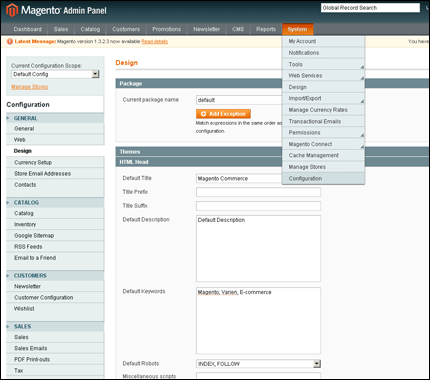The width and height of the screenshot is (430, 380).
Task: Expand the Tools submenu arrow
Action: [x=362, y=67]
